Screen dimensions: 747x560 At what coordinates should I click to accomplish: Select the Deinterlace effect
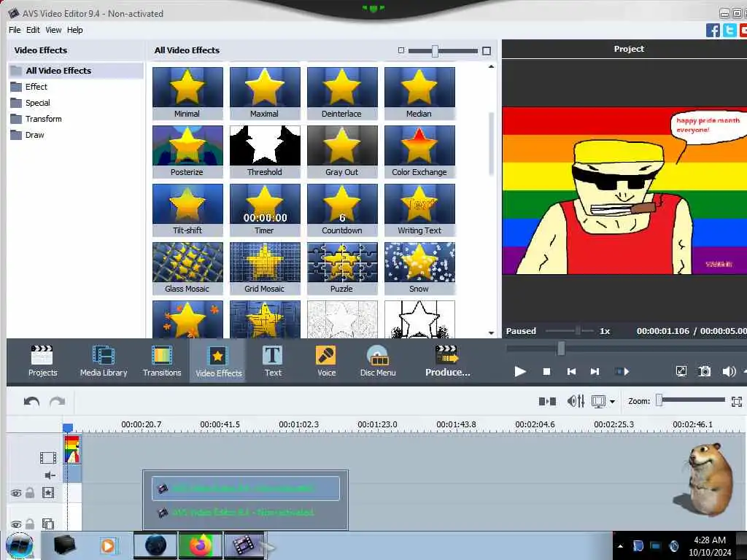(x=342, y=93)
